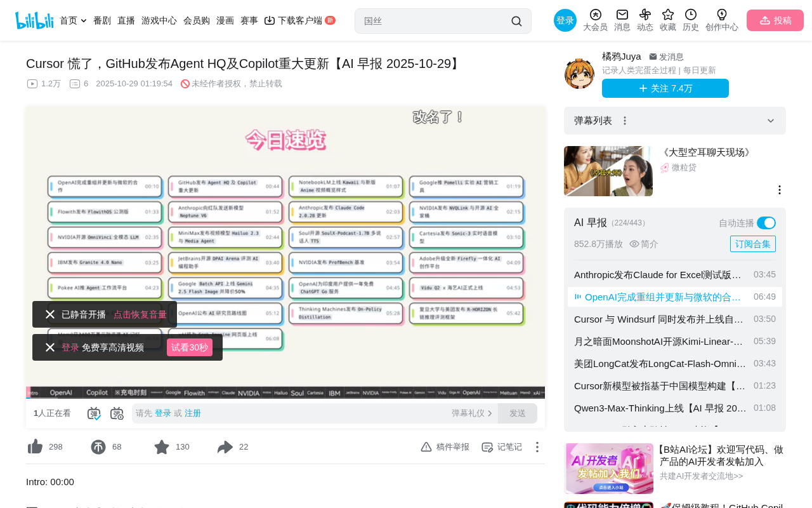Play 美团LongCat发布LongCat-Flash-Omni episode
Image resolution: width=812 pixels, height=508 pixels.
click(675, 363)
